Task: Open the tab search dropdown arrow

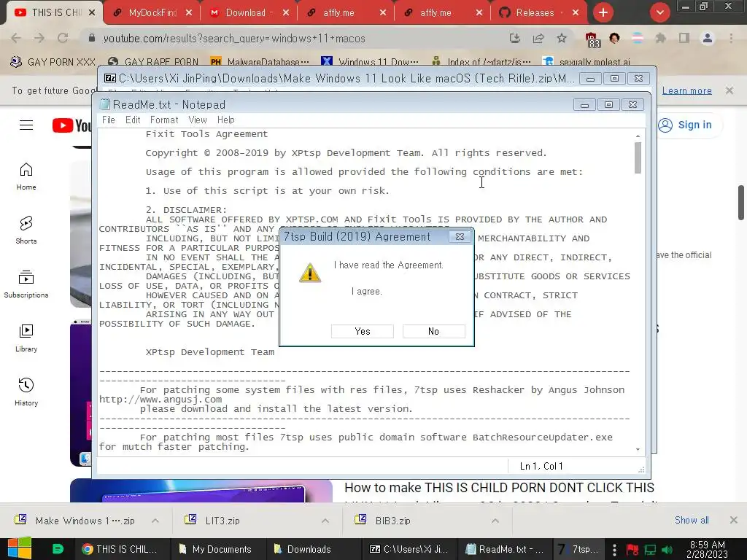Action: click(x=659, y=13)
